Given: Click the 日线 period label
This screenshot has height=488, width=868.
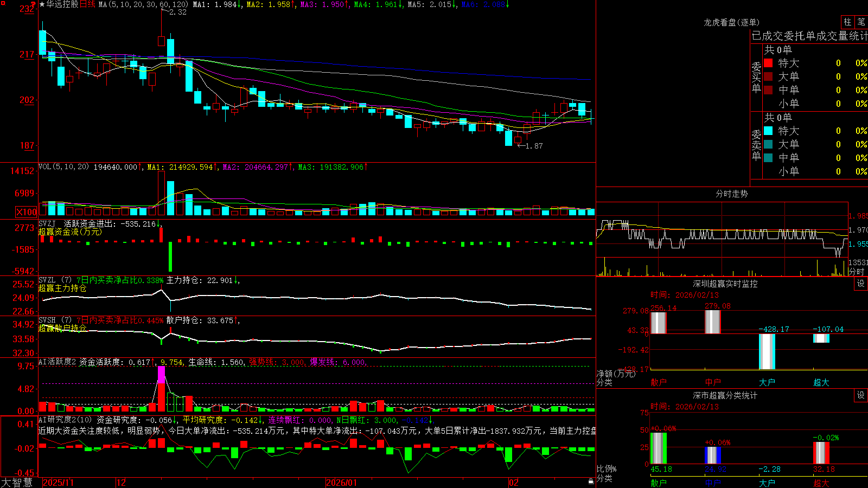Looking at the screenshot, I should pyautogui.click(x=87, y=4).
